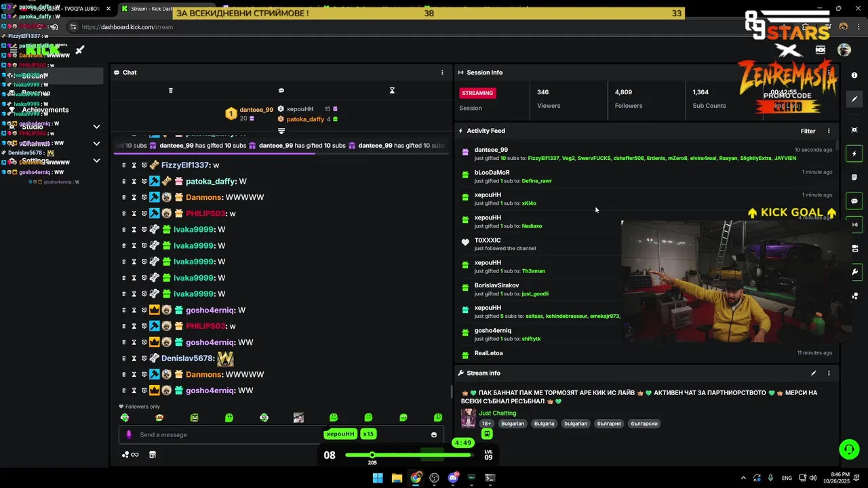Delete FizzyElf1337's message with its trash icon
This screenshot has width=868, height=488.
[124, 165]
